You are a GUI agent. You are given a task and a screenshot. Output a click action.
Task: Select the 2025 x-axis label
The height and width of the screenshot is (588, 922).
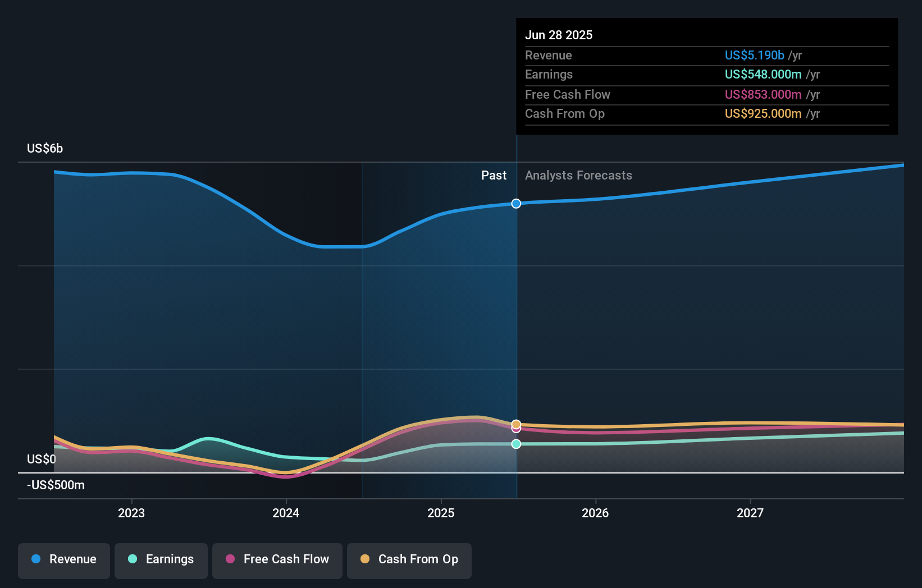coord(441,513)
